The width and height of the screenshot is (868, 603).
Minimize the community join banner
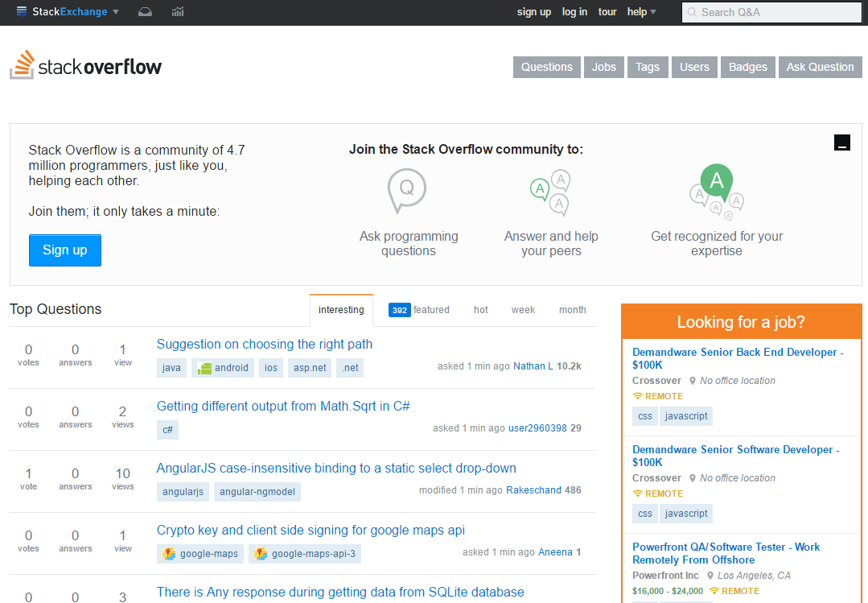(842, 142)
